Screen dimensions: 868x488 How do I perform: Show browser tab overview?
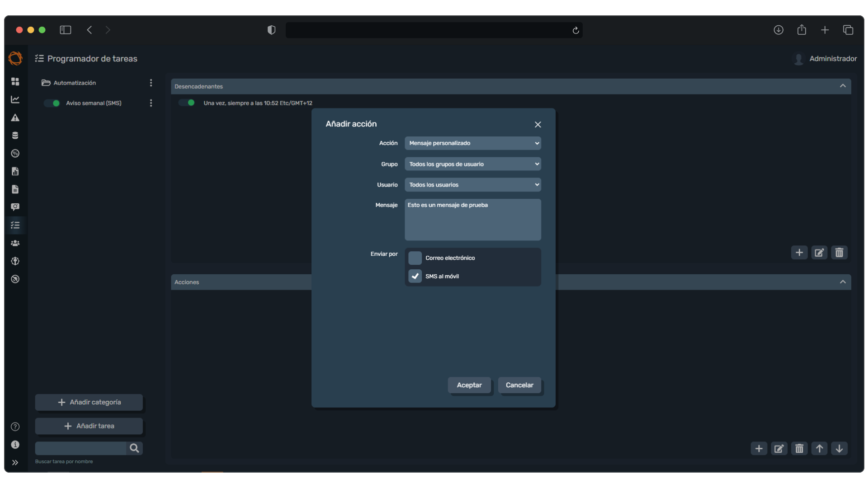[x=848, y=30]
